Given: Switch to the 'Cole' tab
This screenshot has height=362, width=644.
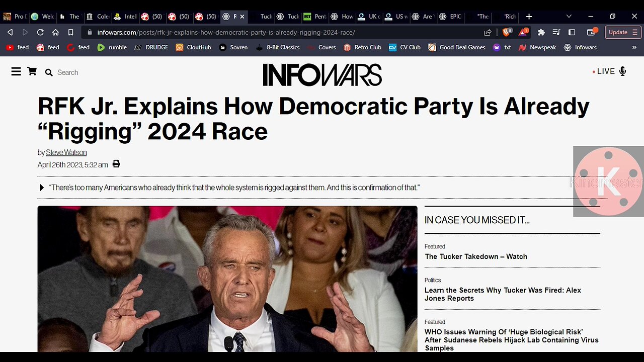Looking at the screenshot, I should point(97,17).
